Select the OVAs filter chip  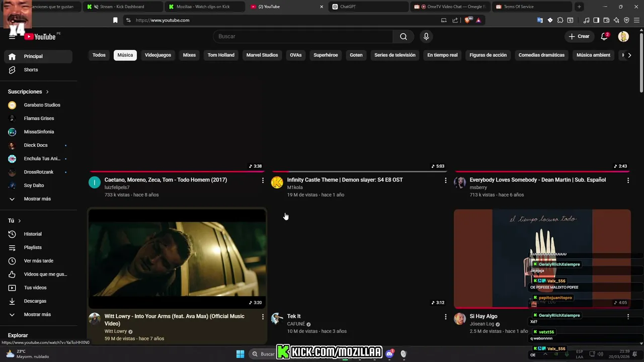point(296,55)
